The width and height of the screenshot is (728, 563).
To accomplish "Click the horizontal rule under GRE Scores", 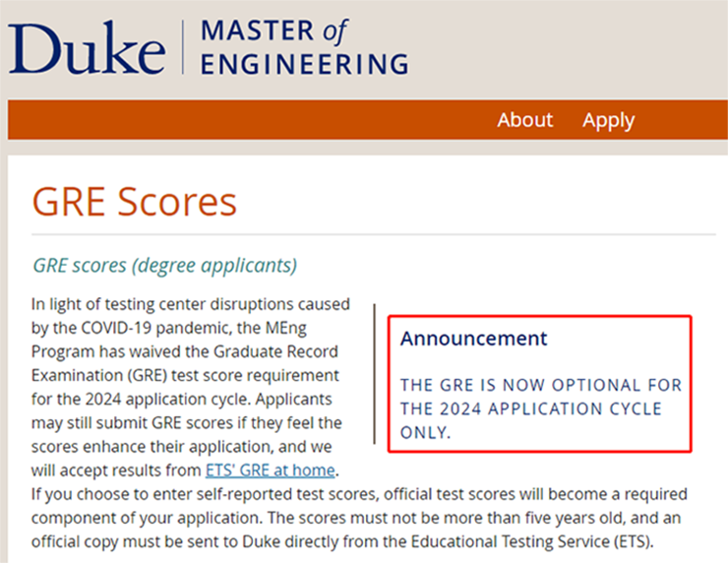I will (x=374, y=235).
